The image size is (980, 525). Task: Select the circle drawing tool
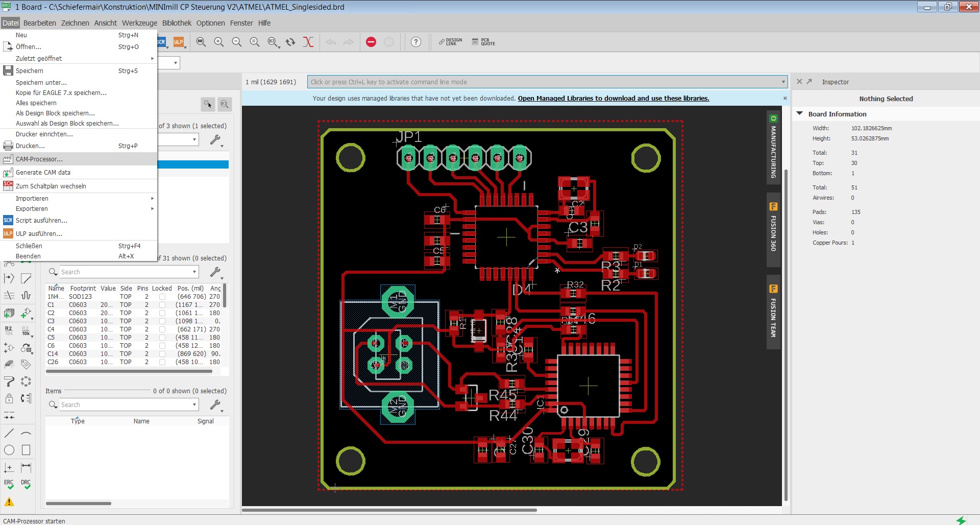tap(9, 450)
